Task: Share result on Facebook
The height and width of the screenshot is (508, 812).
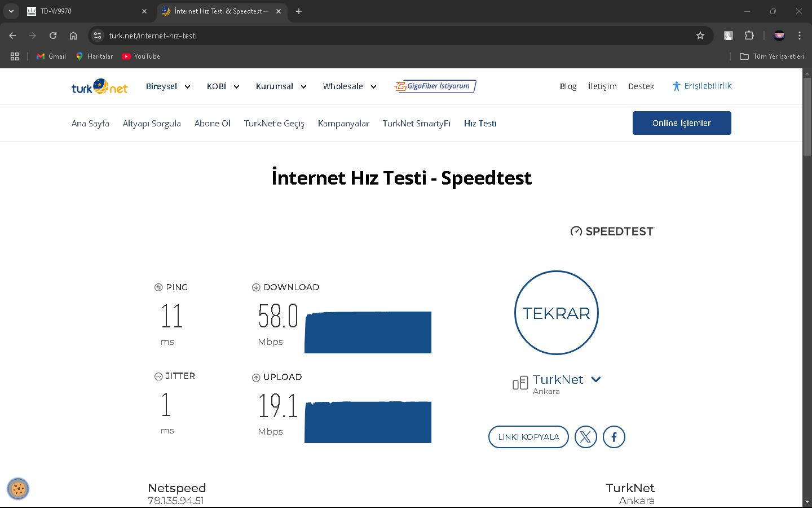Action: point(614,437)
